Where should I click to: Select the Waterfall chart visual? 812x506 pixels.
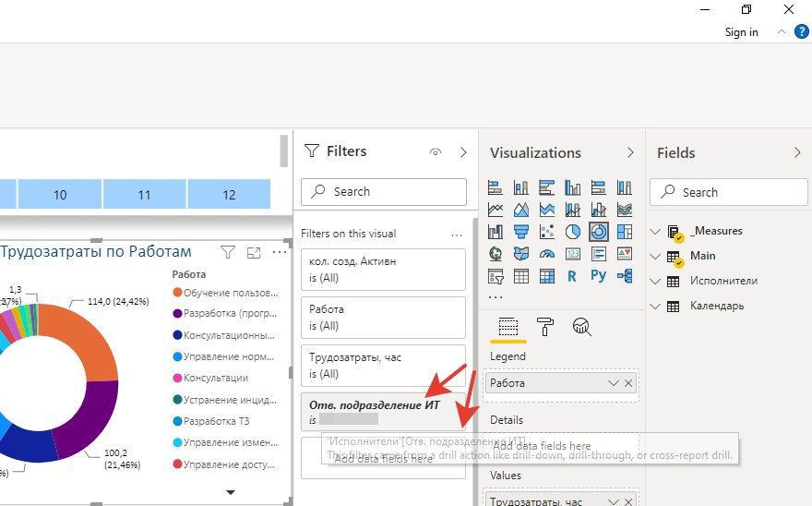click(x=496, y=232)
